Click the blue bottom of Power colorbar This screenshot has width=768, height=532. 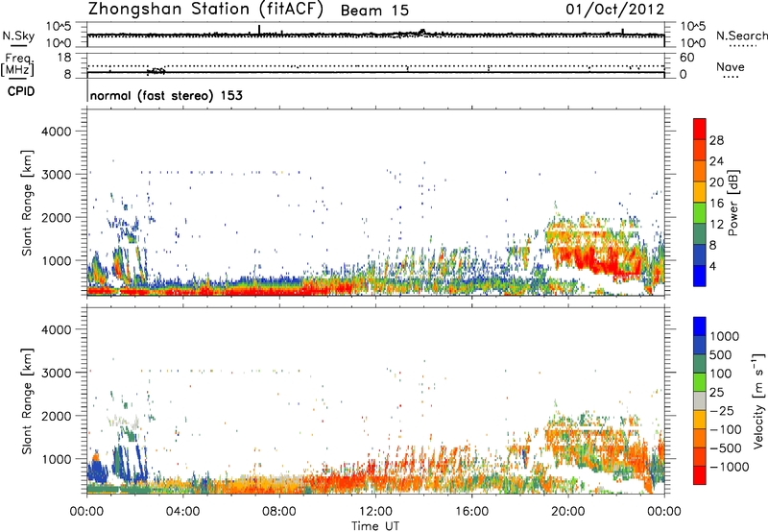coord(700,276)
